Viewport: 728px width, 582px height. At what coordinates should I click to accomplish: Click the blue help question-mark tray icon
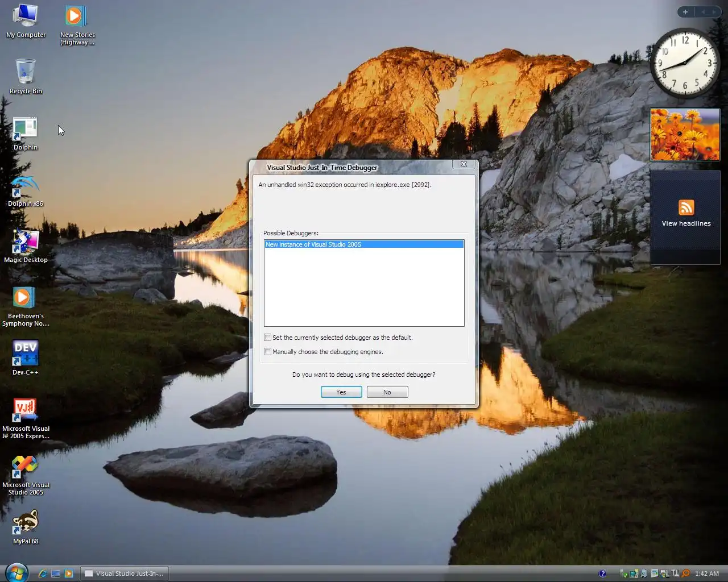[x=602, y=573]
